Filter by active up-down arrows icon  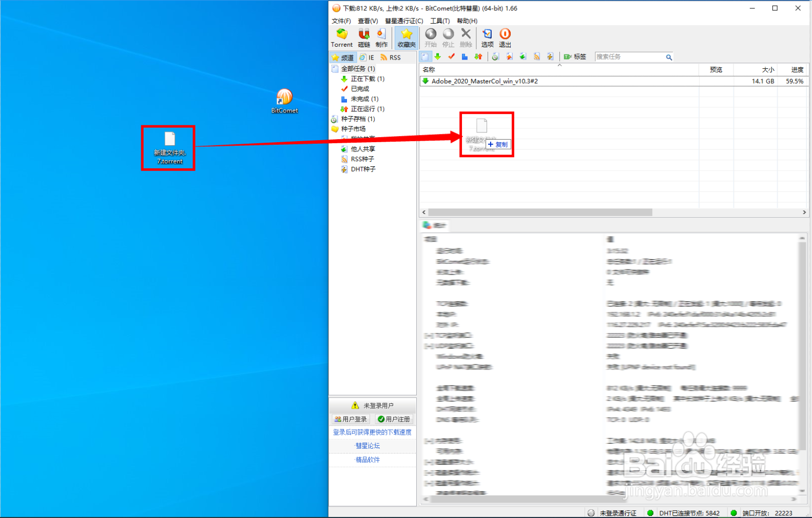[478, 56]
